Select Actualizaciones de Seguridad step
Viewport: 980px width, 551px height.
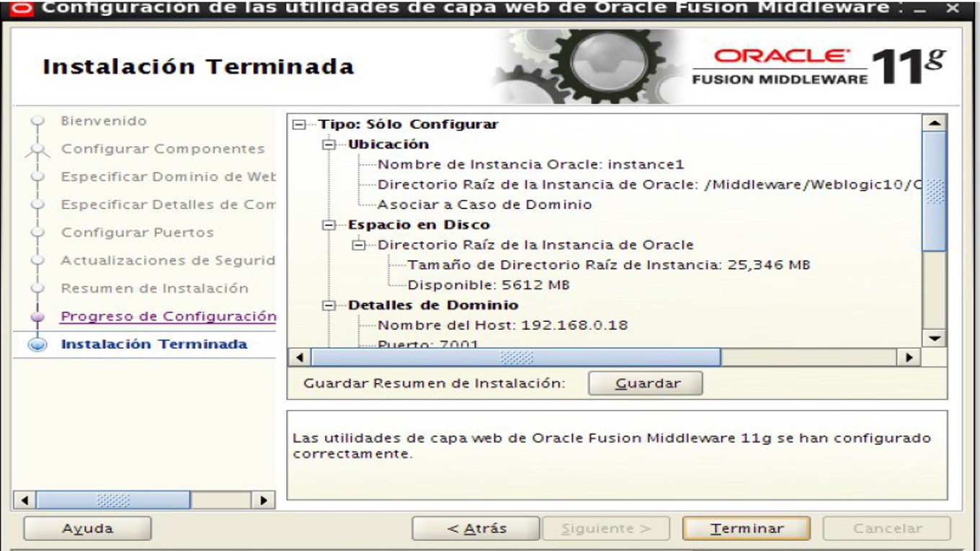[169, 261]
